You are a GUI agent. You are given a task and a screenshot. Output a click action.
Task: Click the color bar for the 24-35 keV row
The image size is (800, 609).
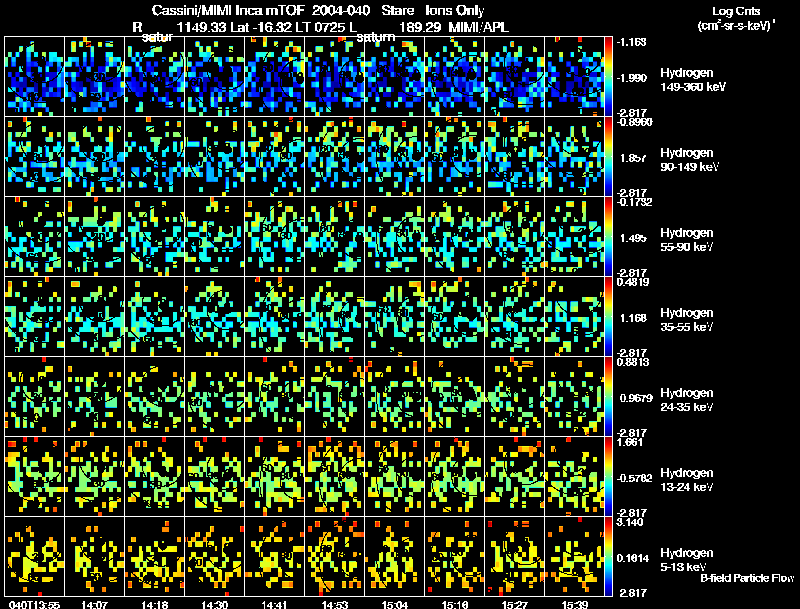pos(608,397)
